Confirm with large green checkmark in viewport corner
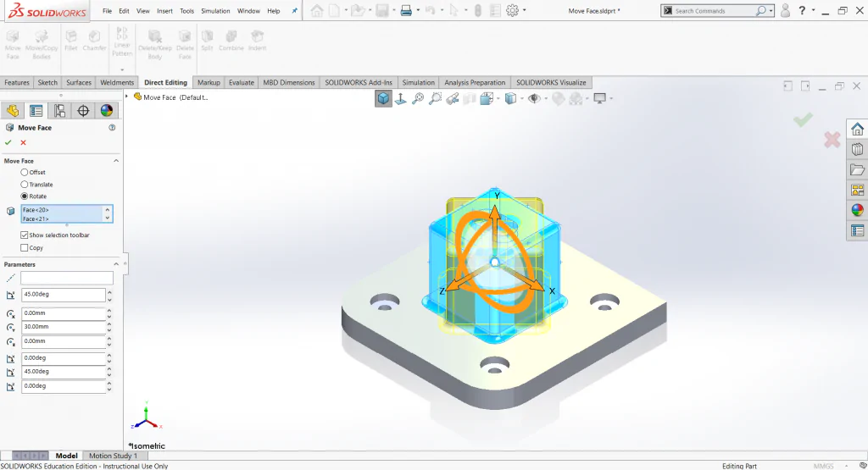The width and height of the screenshot is (868, 470). click(803, 119)
